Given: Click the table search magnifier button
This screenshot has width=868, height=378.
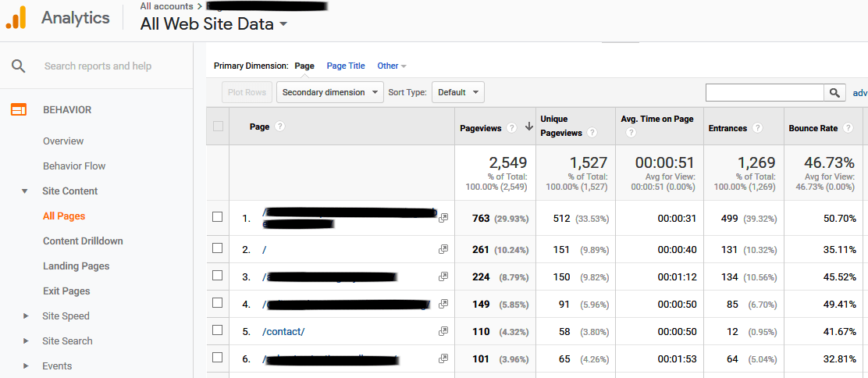Looking at the screenshot, I should pyautogui.click(x=835, y=93).
